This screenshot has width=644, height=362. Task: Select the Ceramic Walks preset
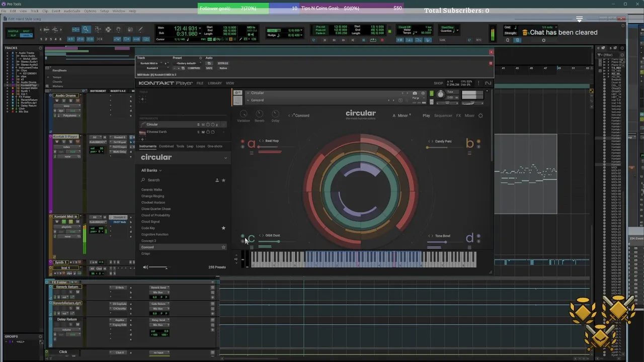click(151, 190)
